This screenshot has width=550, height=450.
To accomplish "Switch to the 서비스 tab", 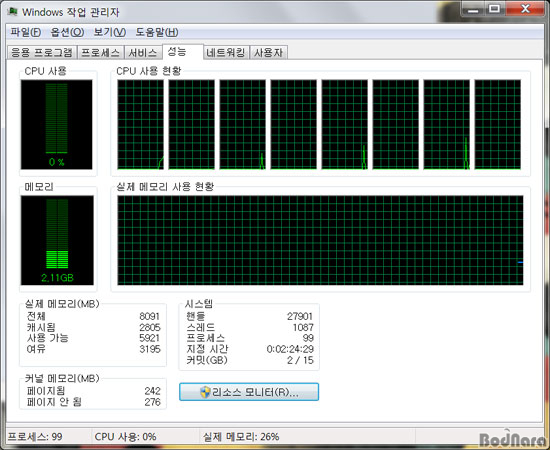I will pyautogui.click(x=142, y=53).
